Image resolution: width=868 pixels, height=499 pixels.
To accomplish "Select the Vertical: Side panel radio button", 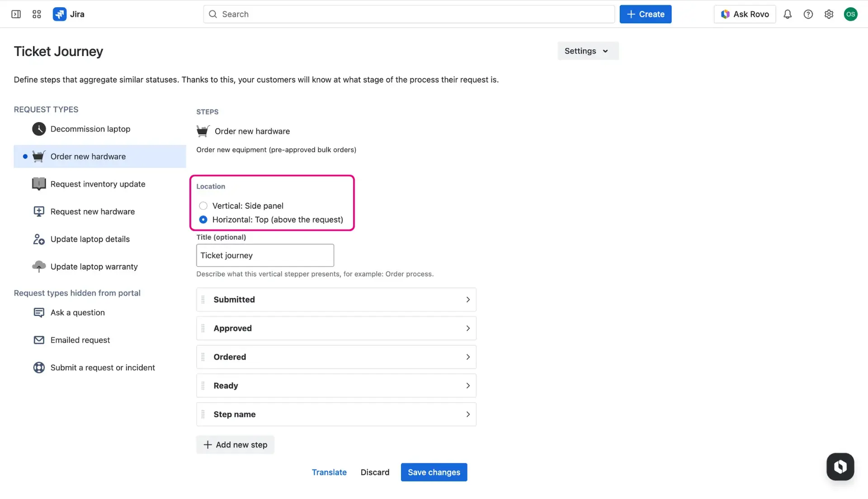I will (x=203, y=206).
